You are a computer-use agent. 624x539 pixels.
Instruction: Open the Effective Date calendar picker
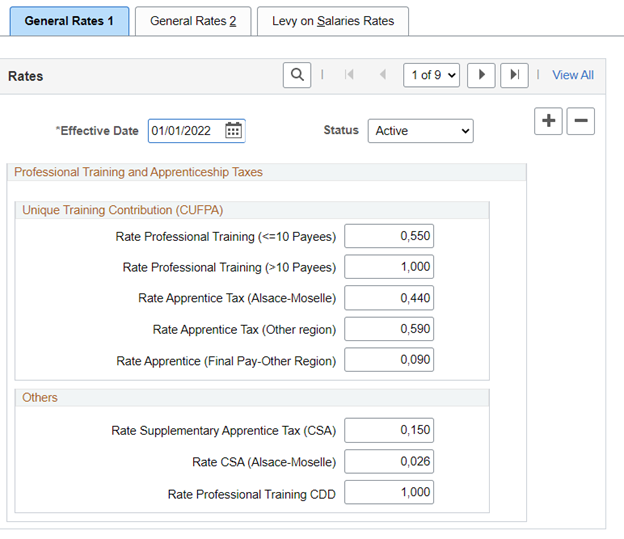tap(233, 130)
